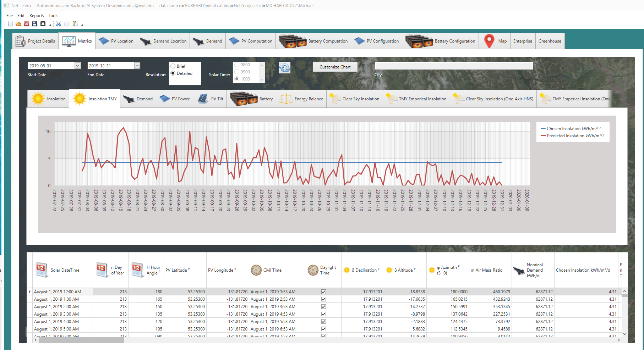
Task: Click the sun icon in Declination column header
Action: 347,270
